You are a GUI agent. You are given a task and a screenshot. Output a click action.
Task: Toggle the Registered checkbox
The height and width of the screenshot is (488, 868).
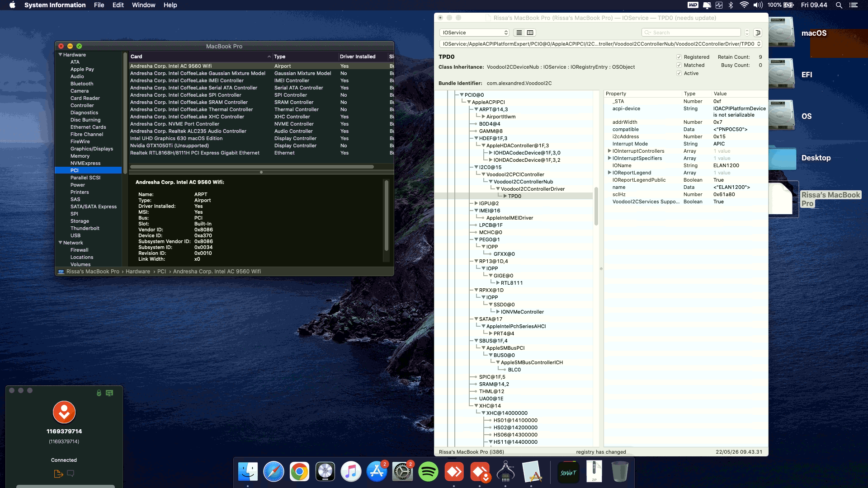point(679,57)
